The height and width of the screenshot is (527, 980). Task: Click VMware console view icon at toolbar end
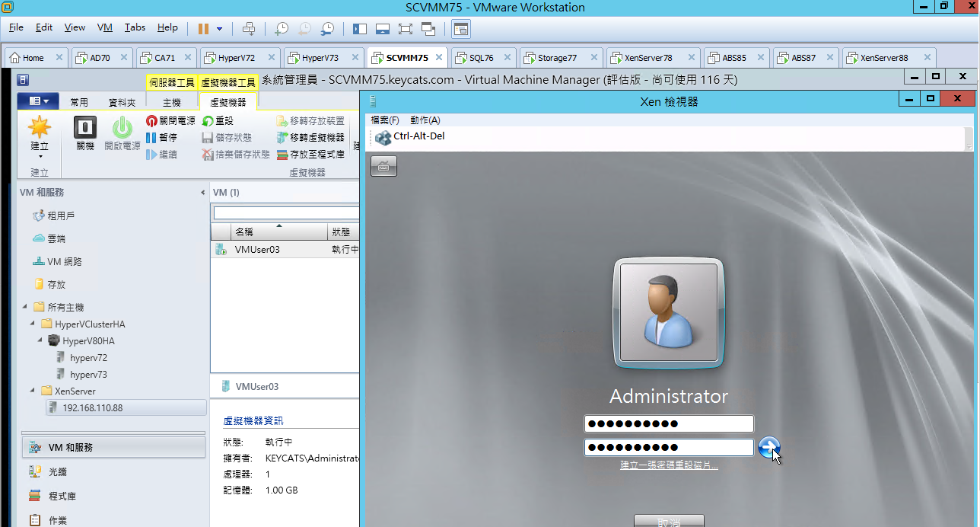pos(461,29)
